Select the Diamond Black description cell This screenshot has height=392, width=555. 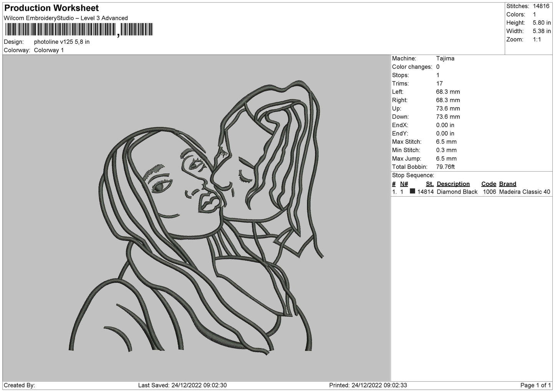(x=457, y=192)
